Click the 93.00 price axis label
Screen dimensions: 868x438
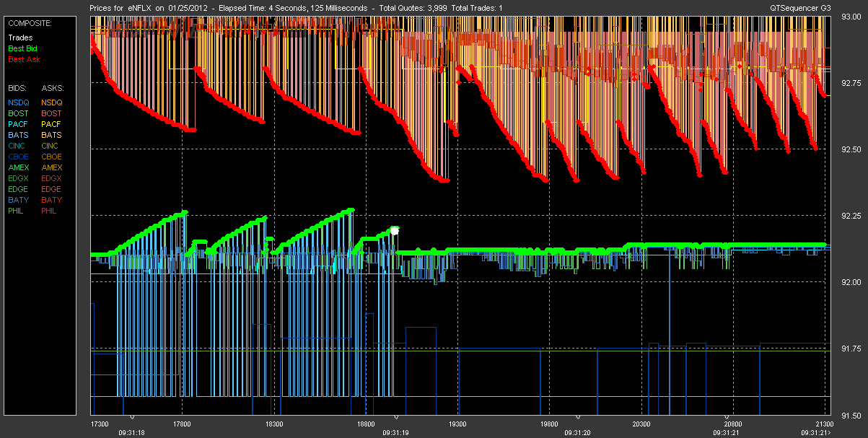pyautogui.click(x=850, y=17)
